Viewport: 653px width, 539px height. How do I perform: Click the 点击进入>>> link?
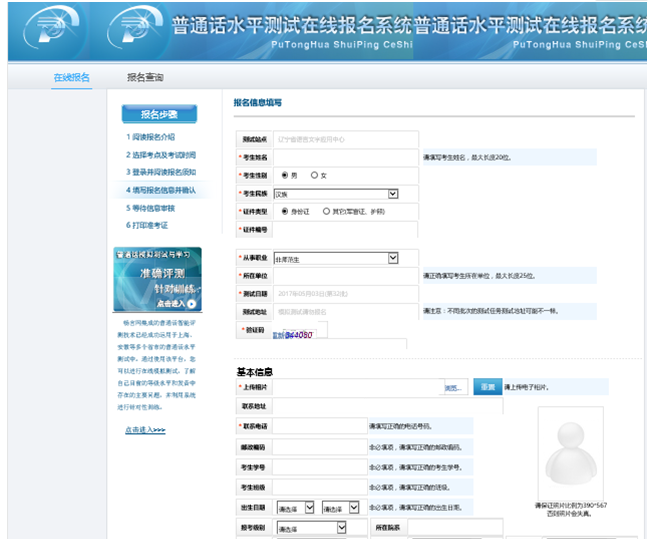[x=145, y=430]
